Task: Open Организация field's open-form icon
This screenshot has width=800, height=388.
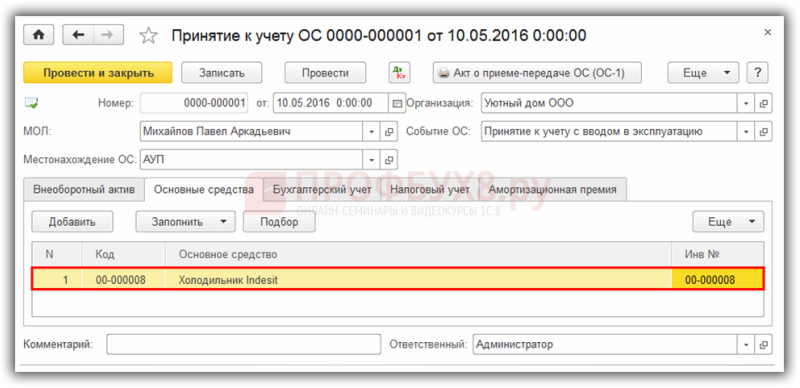Action: [x=763, y=103]
